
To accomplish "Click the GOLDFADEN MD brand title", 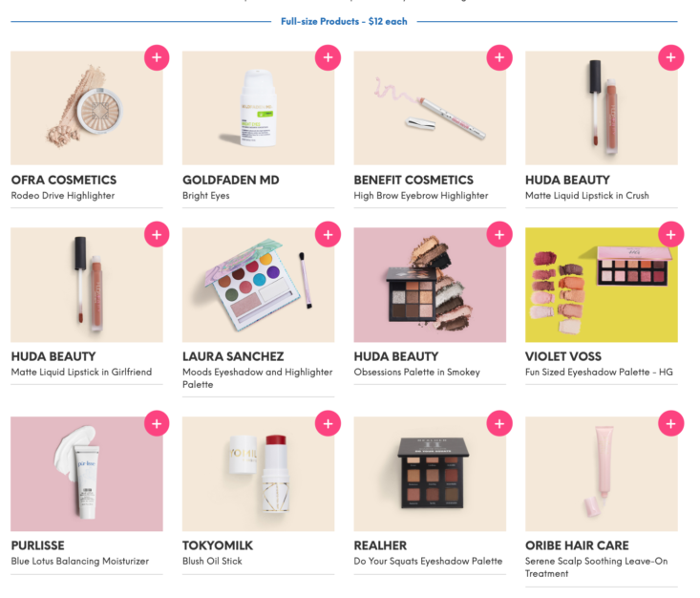I will coord(231,180).
